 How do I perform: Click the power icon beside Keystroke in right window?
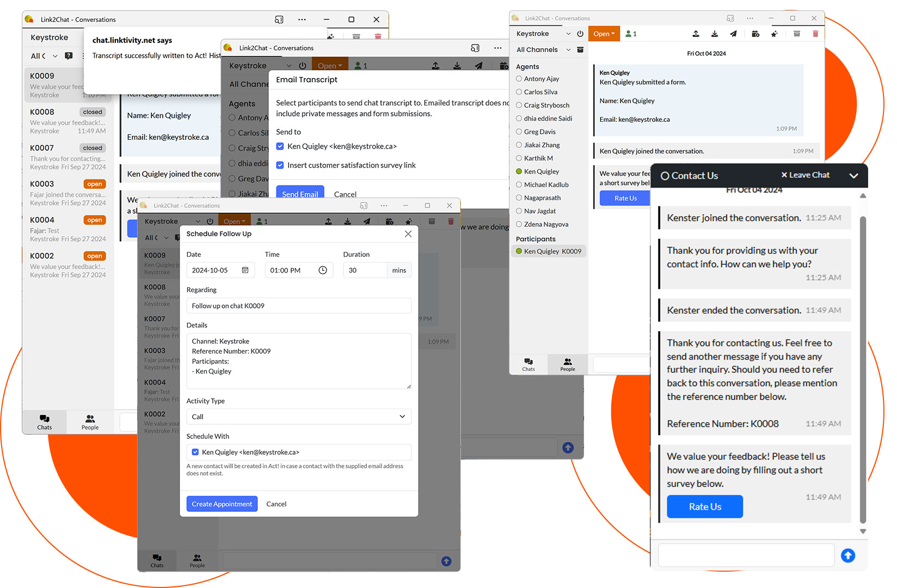point(580,34)
